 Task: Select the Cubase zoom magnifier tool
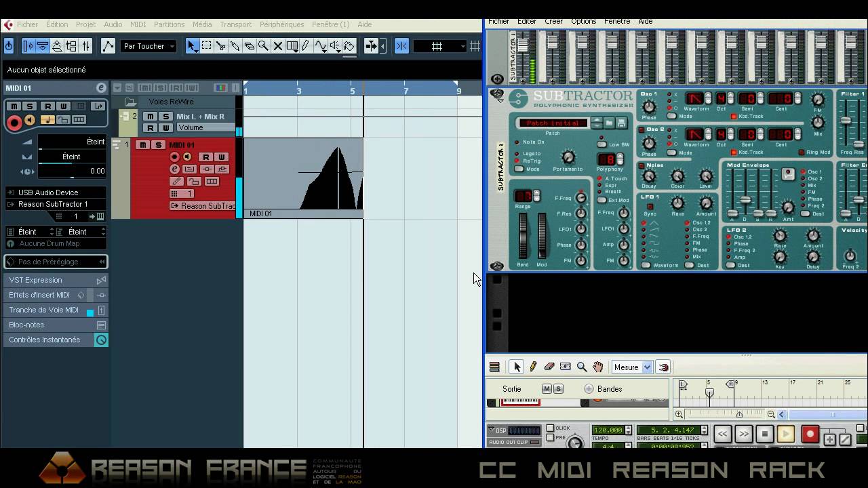(263, 46)
